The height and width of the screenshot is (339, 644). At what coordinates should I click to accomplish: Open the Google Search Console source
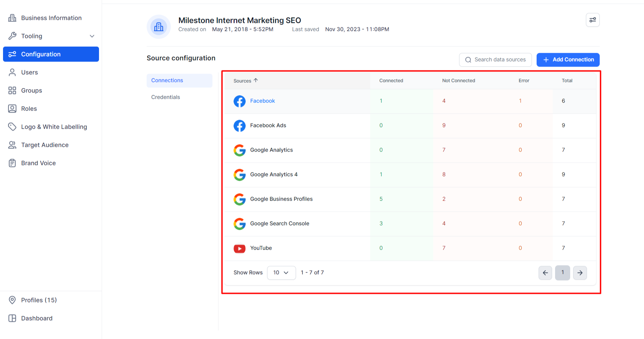[x=280, y=223]
